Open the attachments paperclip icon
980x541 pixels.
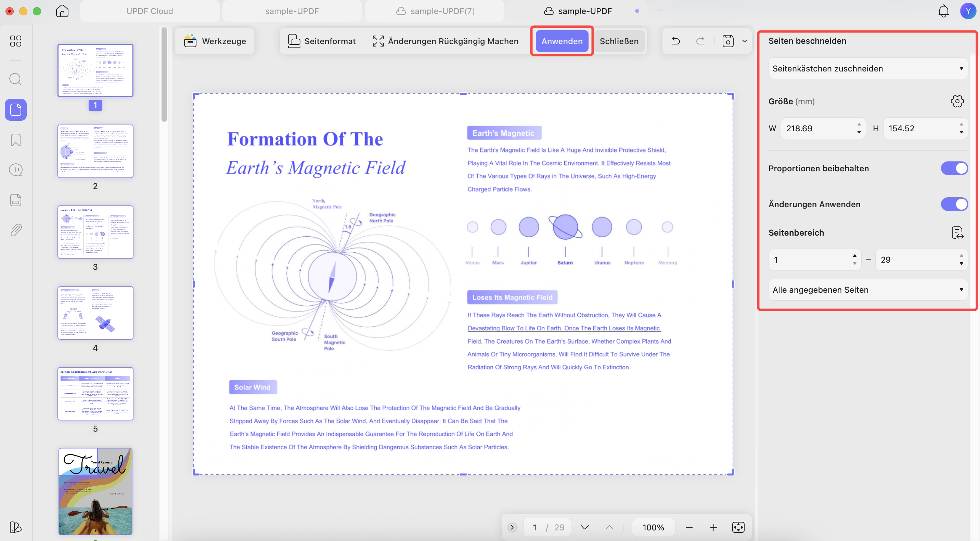pos(16,229)
